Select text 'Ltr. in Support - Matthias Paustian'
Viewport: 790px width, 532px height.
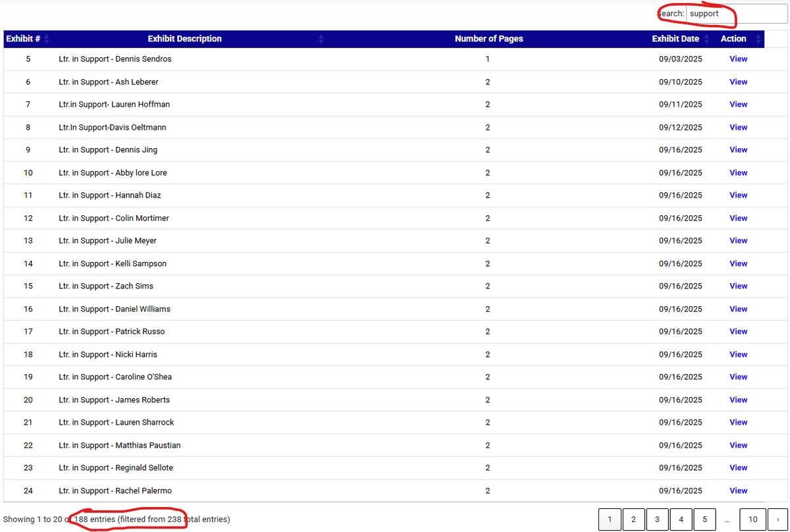click(119, 445)
